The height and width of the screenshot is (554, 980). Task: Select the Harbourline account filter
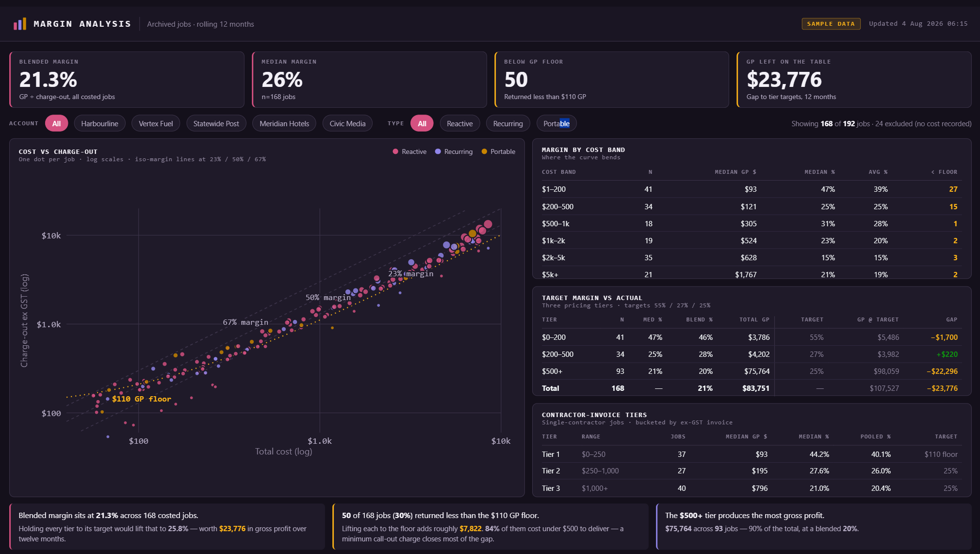(x=99, y=123)
